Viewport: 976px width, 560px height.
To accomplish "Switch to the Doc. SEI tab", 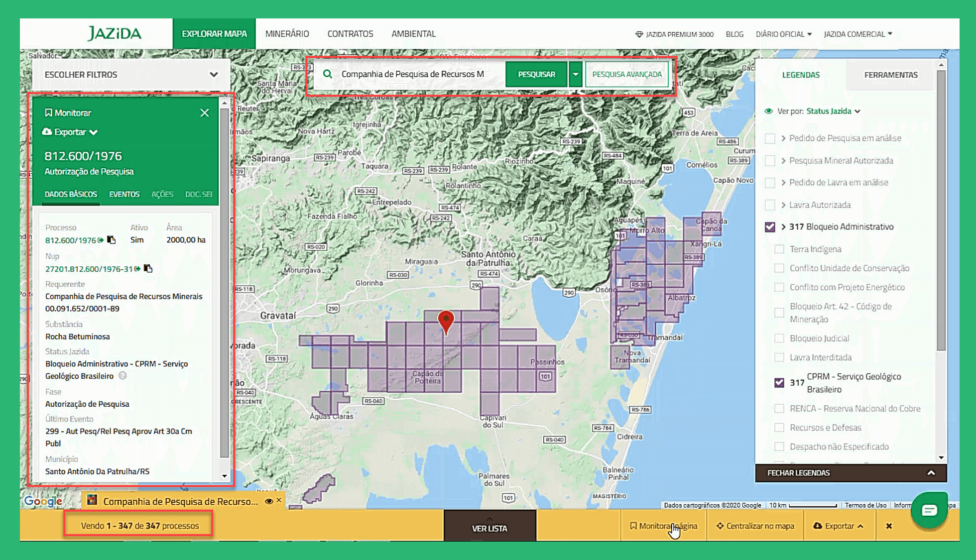I will click(x=199, y=194).
